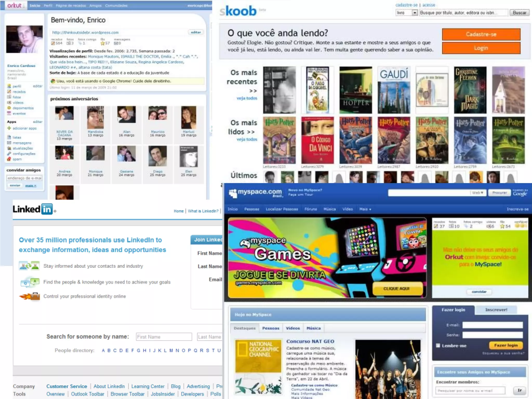
Task: Click the green adicionar apps plus icon
Action: tap(9, 128)
